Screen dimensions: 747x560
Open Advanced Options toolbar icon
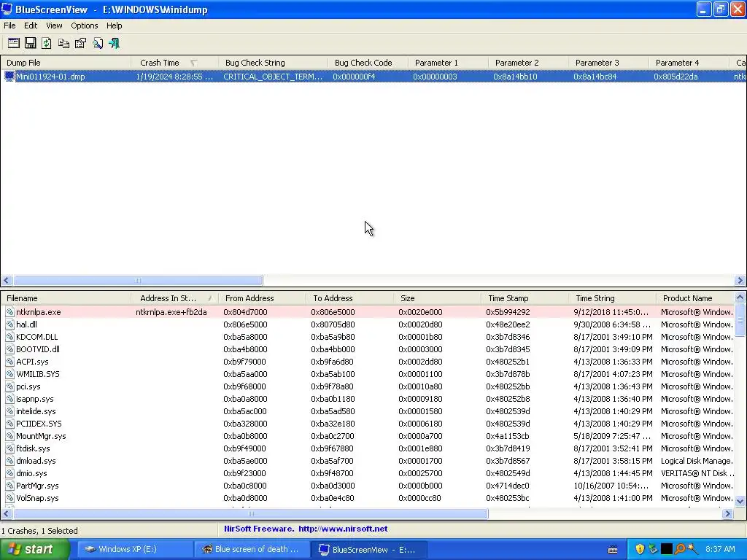click(x=13, y=43)
